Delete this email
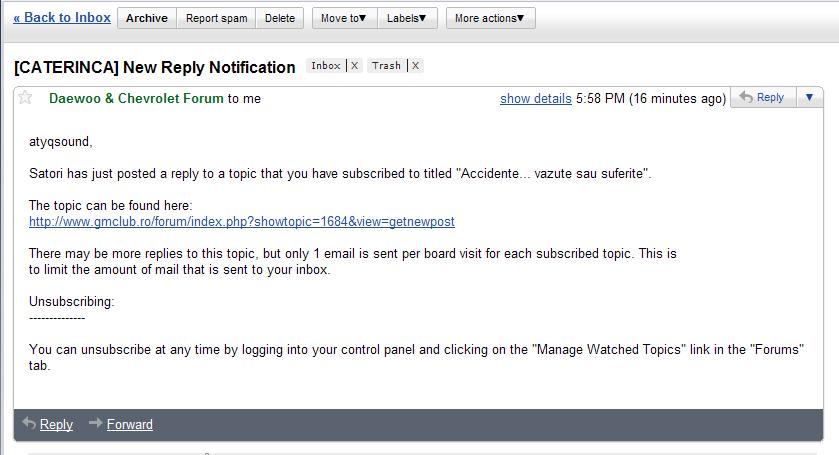 point(279,18)
